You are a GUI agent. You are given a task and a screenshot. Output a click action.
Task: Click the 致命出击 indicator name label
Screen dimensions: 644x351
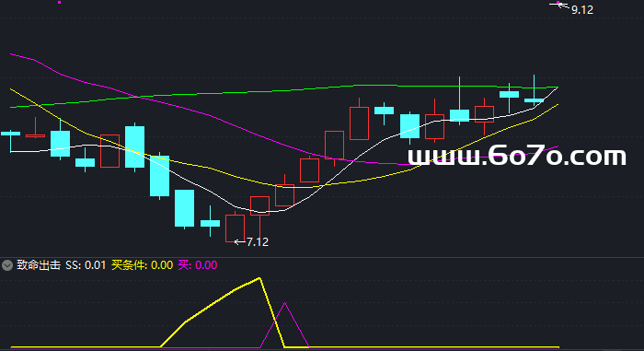click(x=39, y=265)
